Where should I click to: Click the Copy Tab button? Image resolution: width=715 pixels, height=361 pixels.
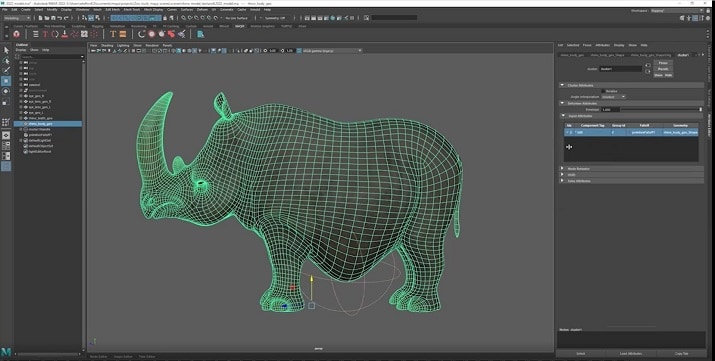682,354
